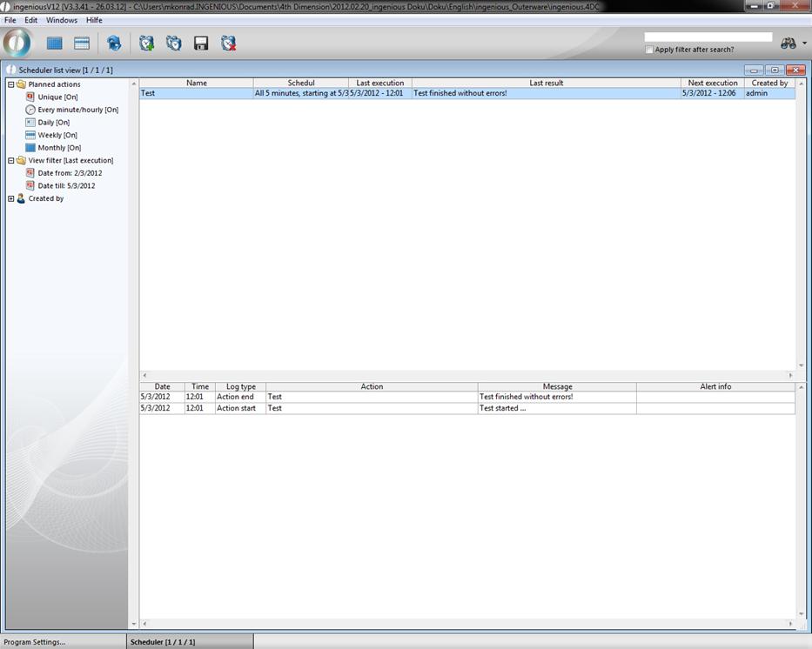
Task: Open the Edit menu
Action: pos(31,20)
